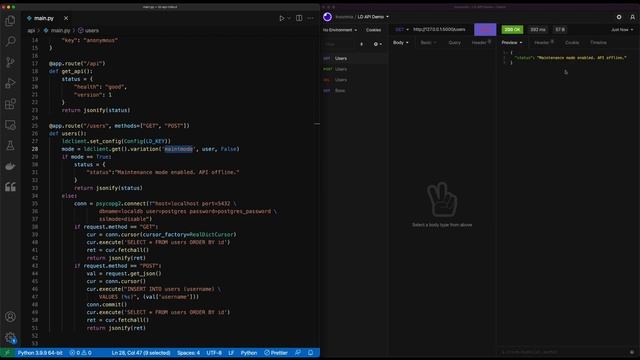Select the last GET request in the list
Viewport: 640px width, 360px height.
click(x=355, y=91)
